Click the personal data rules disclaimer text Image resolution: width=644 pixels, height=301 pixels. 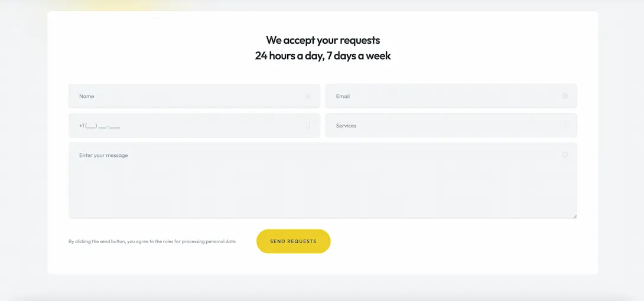(152, 241)
